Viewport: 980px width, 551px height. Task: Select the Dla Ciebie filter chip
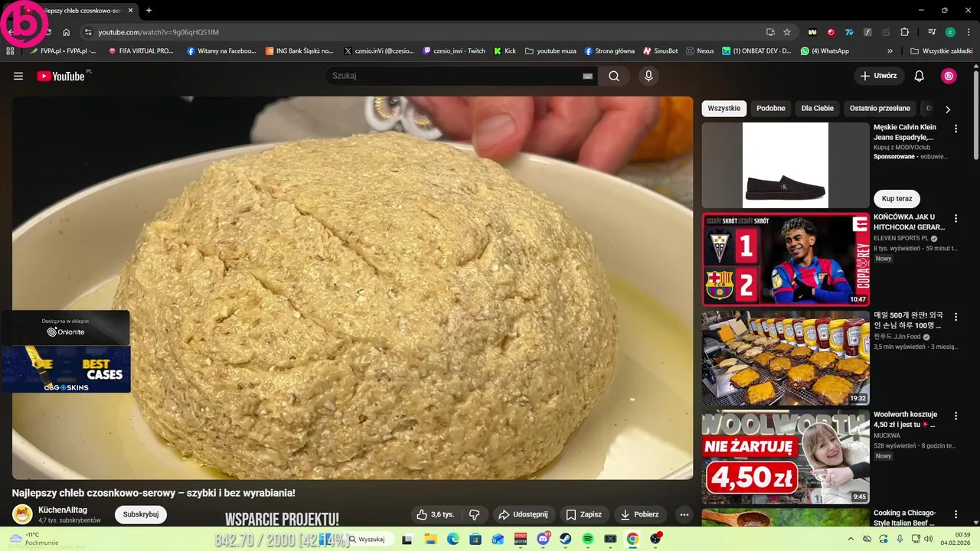818,109
